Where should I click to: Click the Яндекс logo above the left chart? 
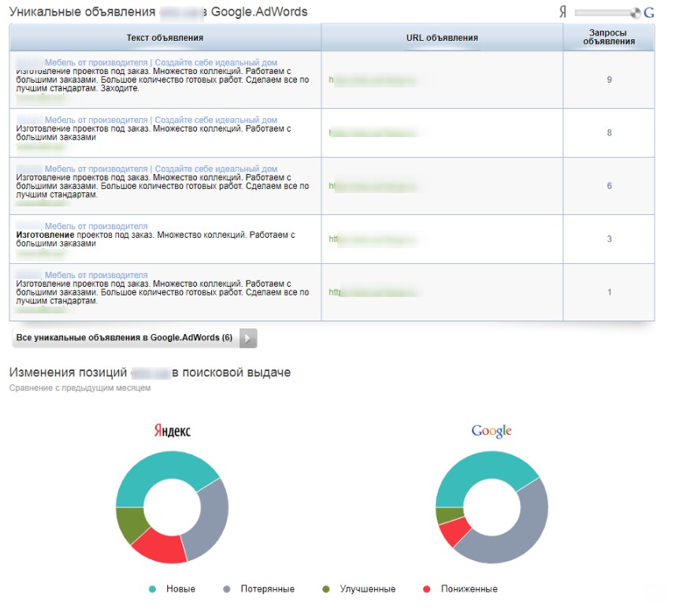(x=173, y=430)
